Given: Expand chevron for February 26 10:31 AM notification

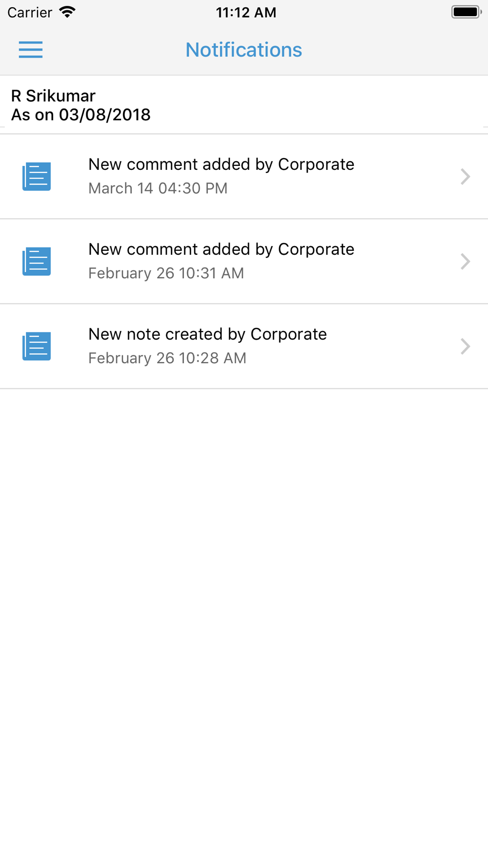Looking at the screenshot, I should coord(466,261).
